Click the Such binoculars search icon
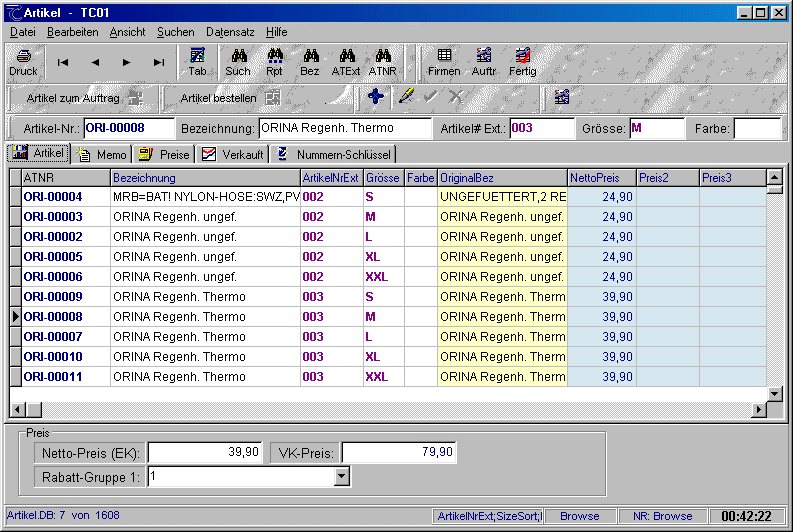The width and height of the screenshot is (793, 532). (238, 62)
